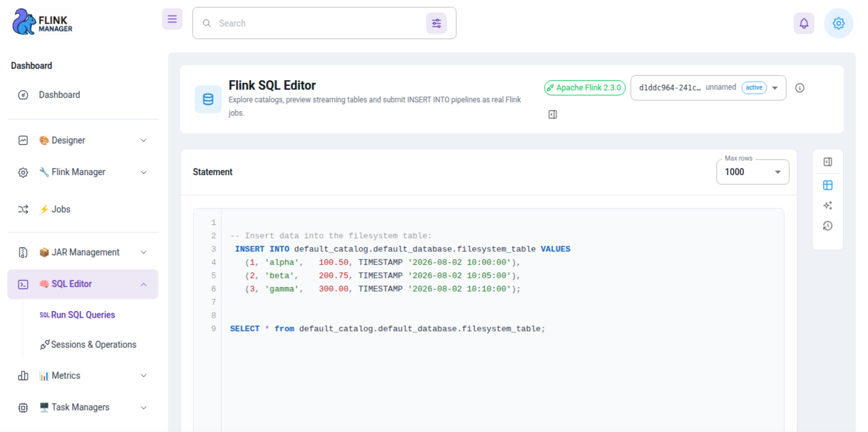
Task: Open the Jobs menu item
Action: point(82,209)
